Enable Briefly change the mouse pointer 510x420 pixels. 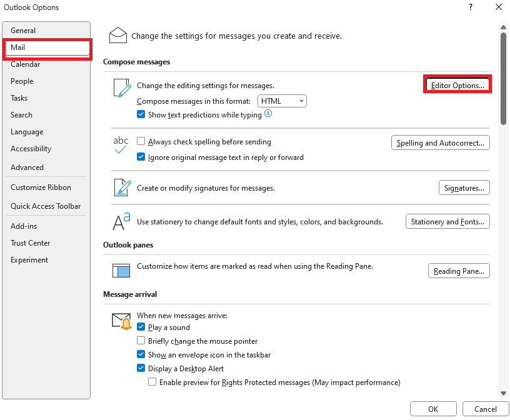pyautogui.click(x=141, y=341)
